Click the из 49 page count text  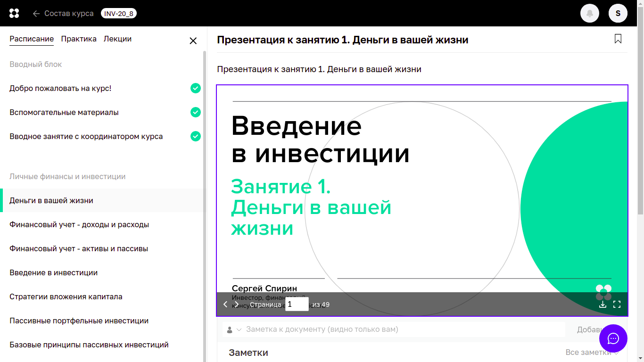[321, 304]
